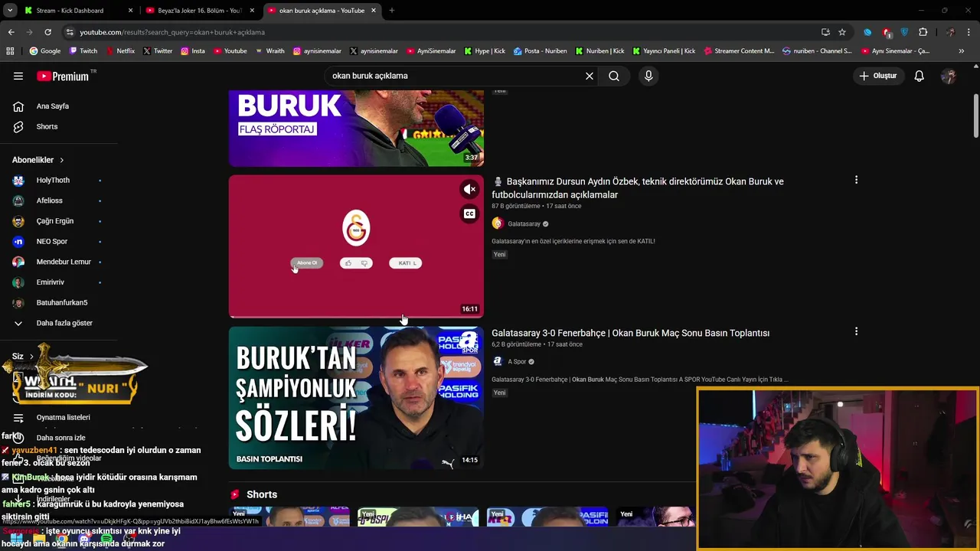Click the magnifier search button

point(614,76)
